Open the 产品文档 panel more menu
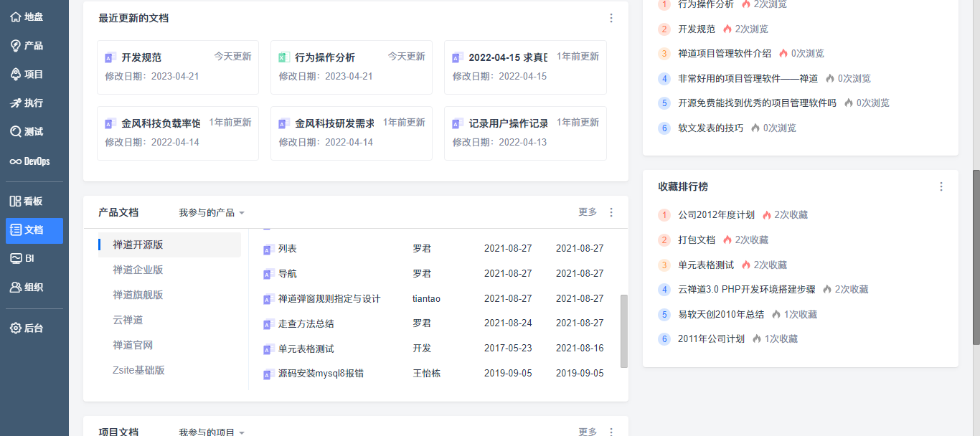Screen dimensions: 980x436 click(611, 212)
